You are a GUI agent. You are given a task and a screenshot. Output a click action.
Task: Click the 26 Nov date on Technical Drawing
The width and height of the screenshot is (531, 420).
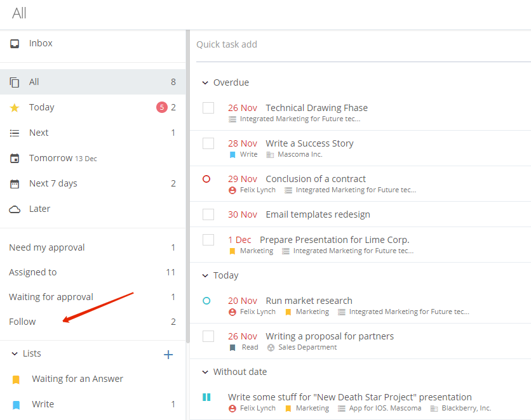click(x=243, y=108)
